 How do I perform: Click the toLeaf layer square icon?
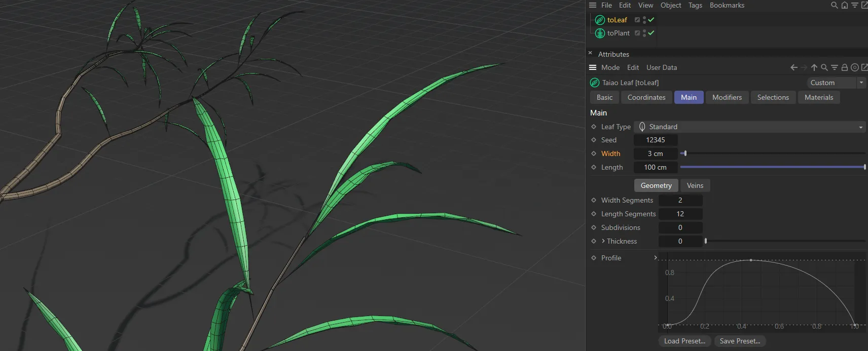637,20
